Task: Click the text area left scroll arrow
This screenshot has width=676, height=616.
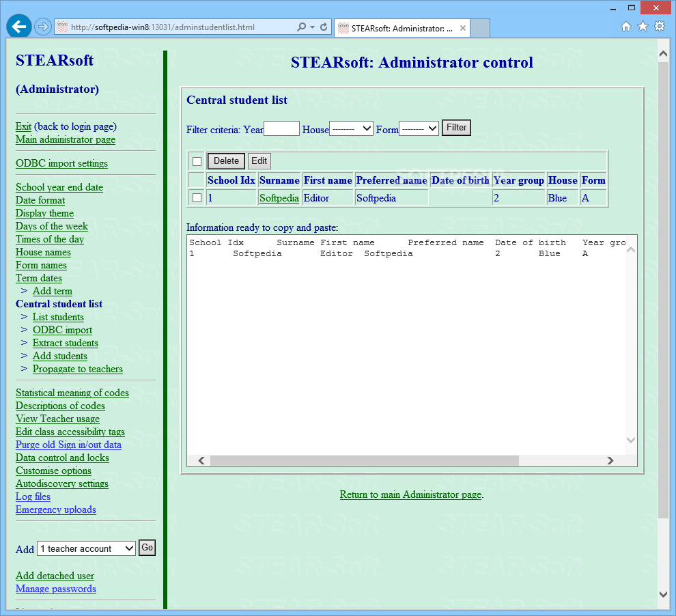Action: coord(201,460)
